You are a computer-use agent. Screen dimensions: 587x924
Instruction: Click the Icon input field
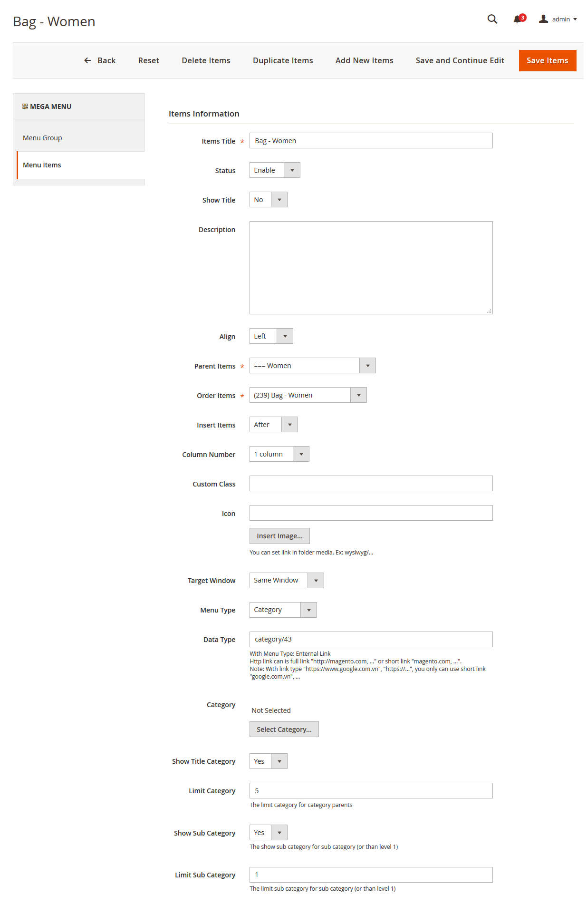click(x=371, y=513)
